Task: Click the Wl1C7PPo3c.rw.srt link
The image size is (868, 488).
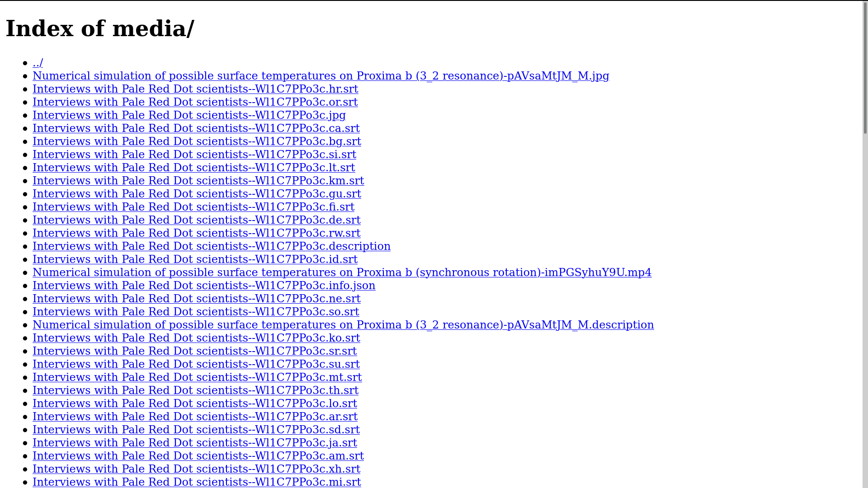Action: click(x=196, y=233)
